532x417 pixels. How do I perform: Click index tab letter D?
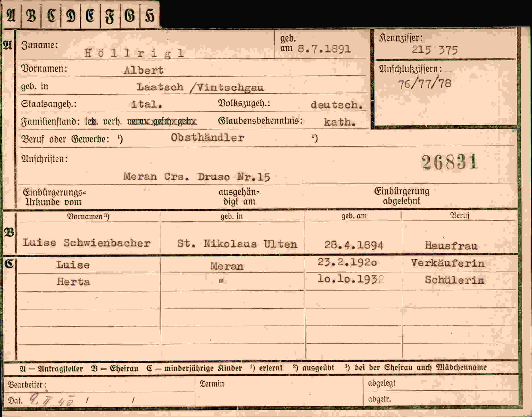(71, 16)
